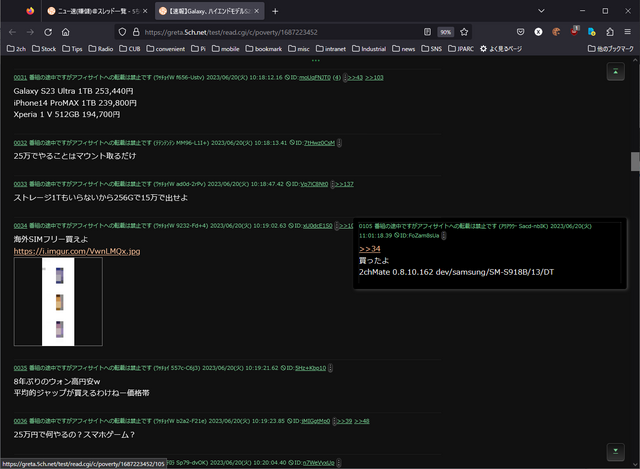Open the Industrial bookmark folder
This screenshot has width=640, height=469.
click(x=369, y=49)
